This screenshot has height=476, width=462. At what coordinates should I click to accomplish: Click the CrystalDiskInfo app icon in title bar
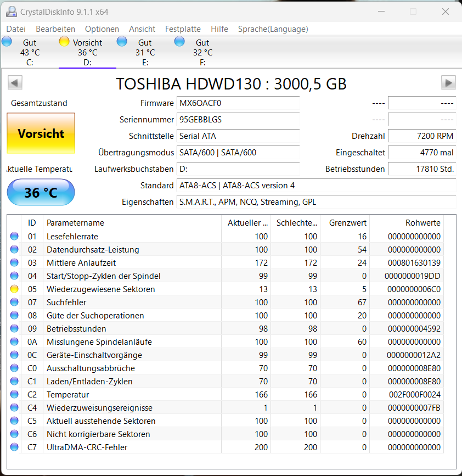pos(12,12)
